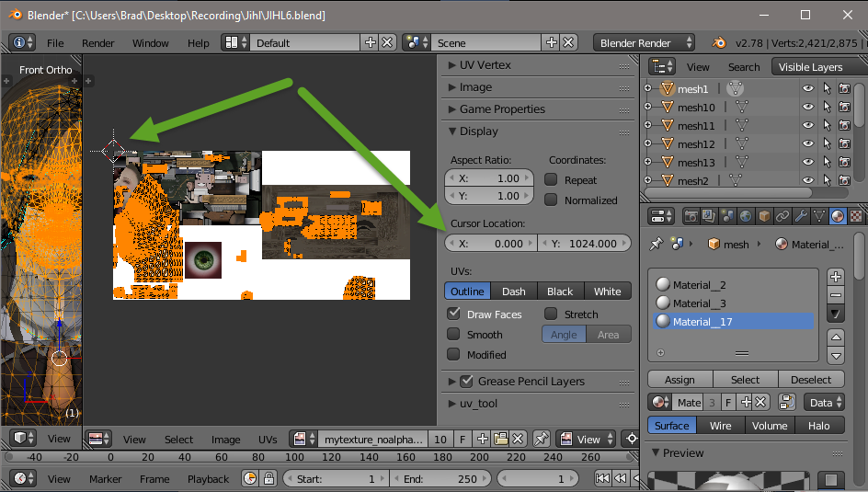Open the mesh Data properties tab
868x492 pixels.
click(x=818, y=216)
